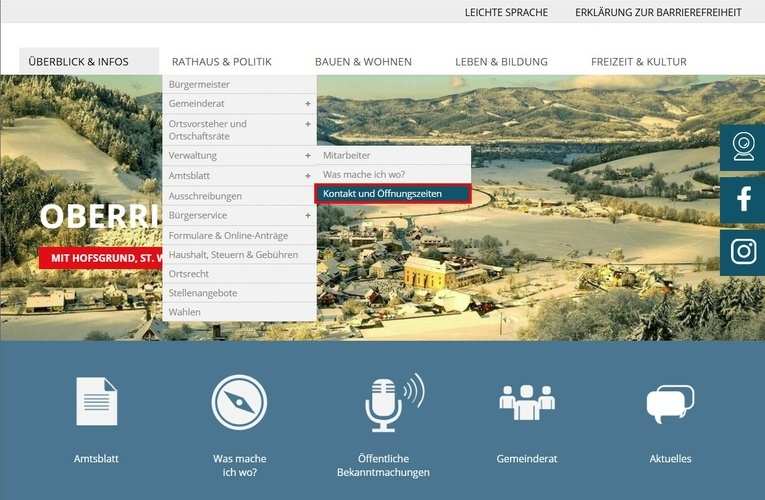Viewport: 765px width, 500px height.
Task: Expand Ortsvorsteher und Ortschaftsräte plus sign
Action: [x=307, y=124]
